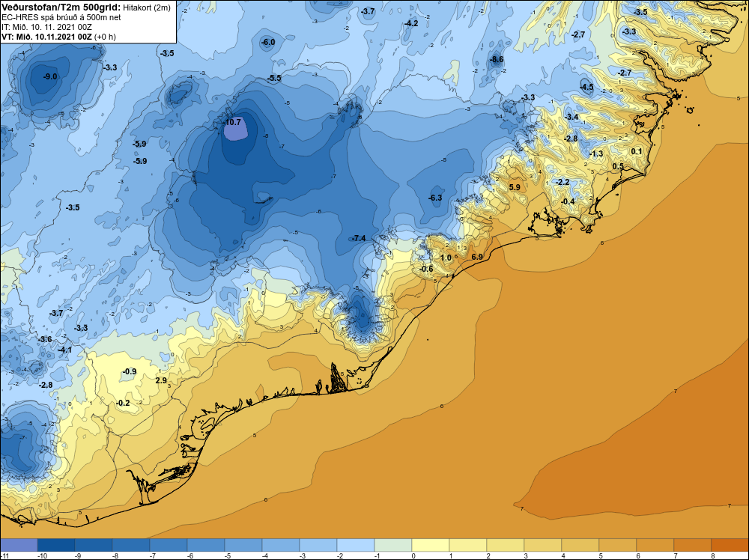The image size is (749, 560).
Task: Click the -8.6 cold spot label
Action: pyautogui.click(x=497, y=59)
